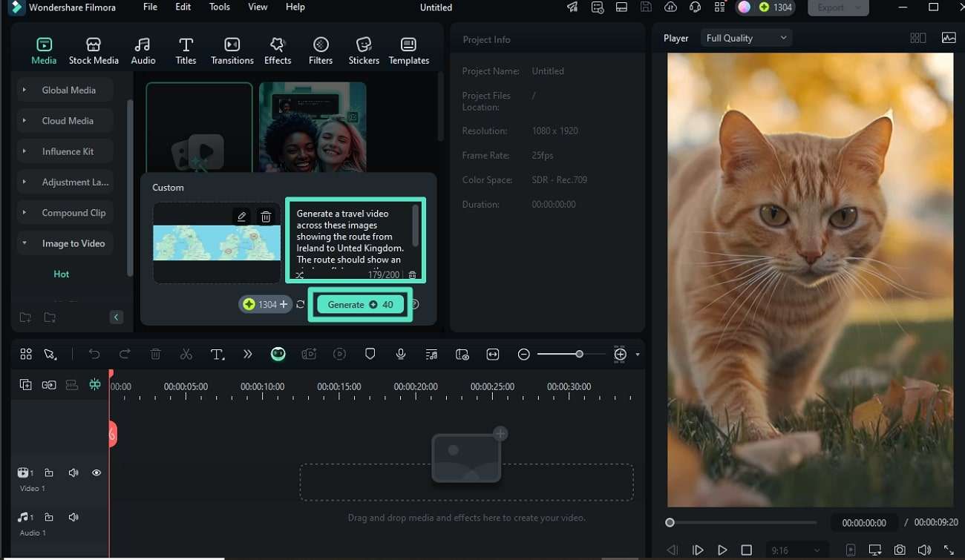Select the text tool in the timeline toolbar
Screen dimensions: 965x560
pos(217,355)
